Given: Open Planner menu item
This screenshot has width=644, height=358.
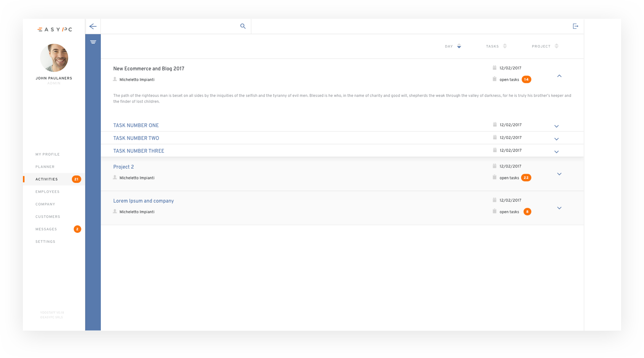Looking at the screenshot, I should [x=45, y=167].
